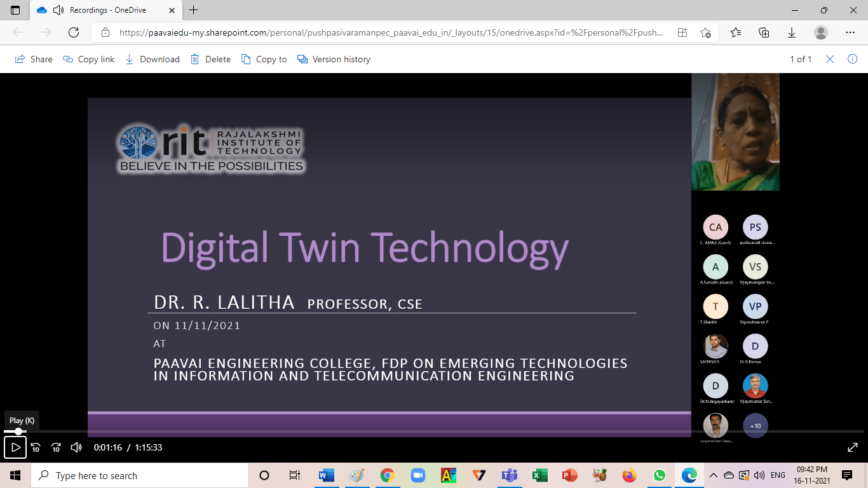The width and height of the screenshot is (868, 488).
Task: Skip back 10 seconds in video
Action: click(x=36, y=447)
